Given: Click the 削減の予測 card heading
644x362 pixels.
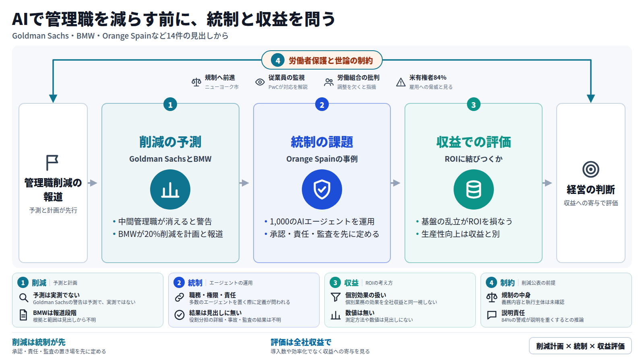Looking at the screenshot, I should tap(170, 142).
